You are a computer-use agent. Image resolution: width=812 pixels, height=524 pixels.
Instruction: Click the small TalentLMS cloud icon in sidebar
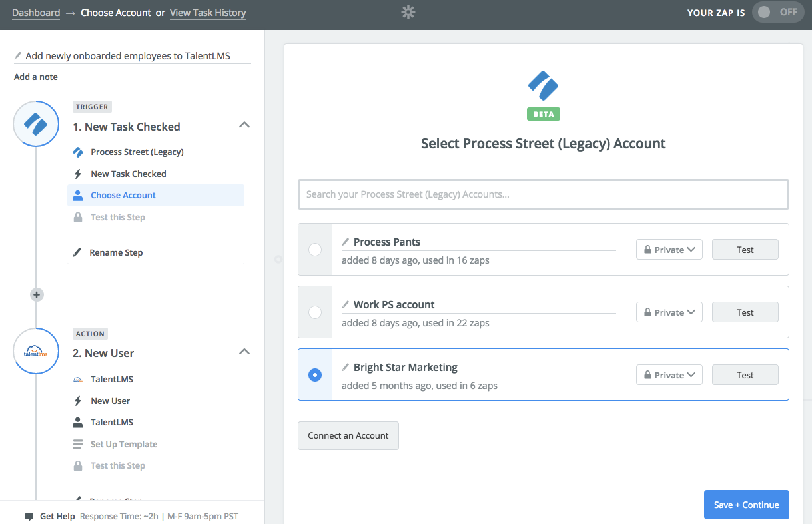pos(78,380)
